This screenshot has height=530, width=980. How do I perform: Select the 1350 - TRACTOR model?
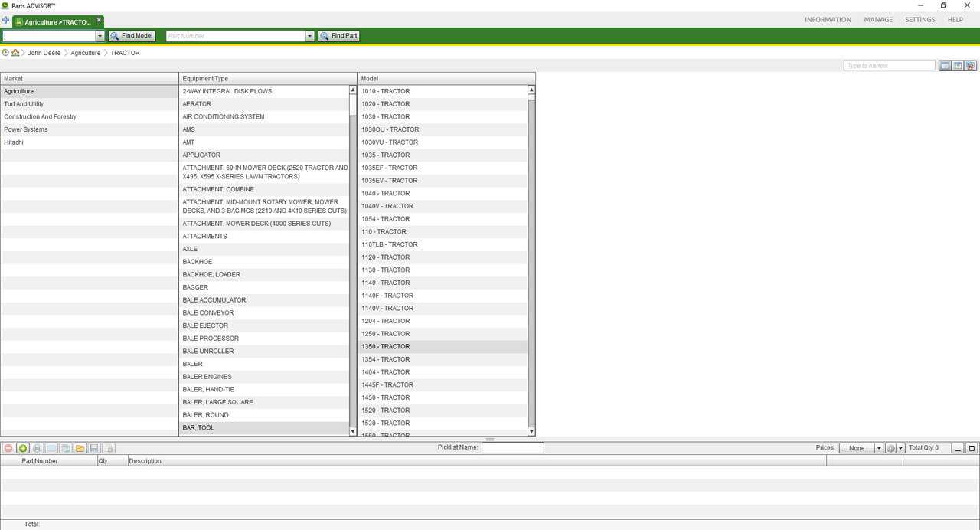pyautogui.click(x=443, y=346)
